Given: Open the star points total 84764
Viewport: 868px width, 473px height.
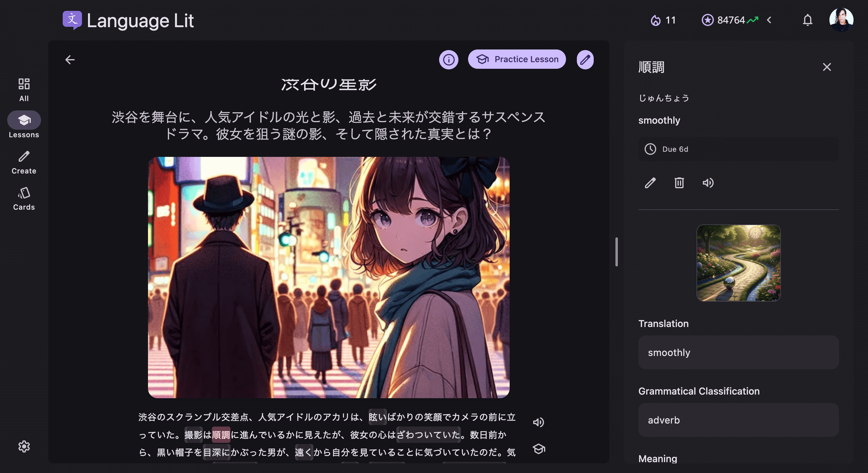Looking at the screenshot, I should pyautogui.click(x=730, y=20).
